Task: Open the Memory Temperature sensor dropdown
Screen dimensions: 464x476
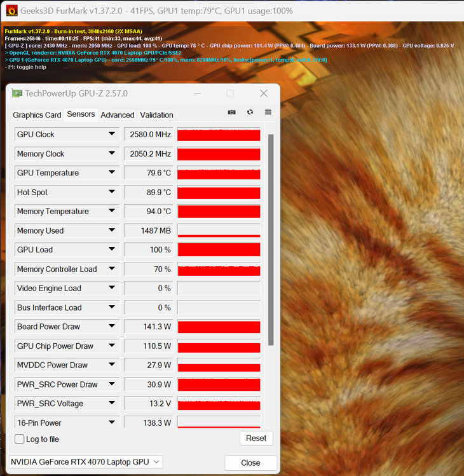Action: 112,211
